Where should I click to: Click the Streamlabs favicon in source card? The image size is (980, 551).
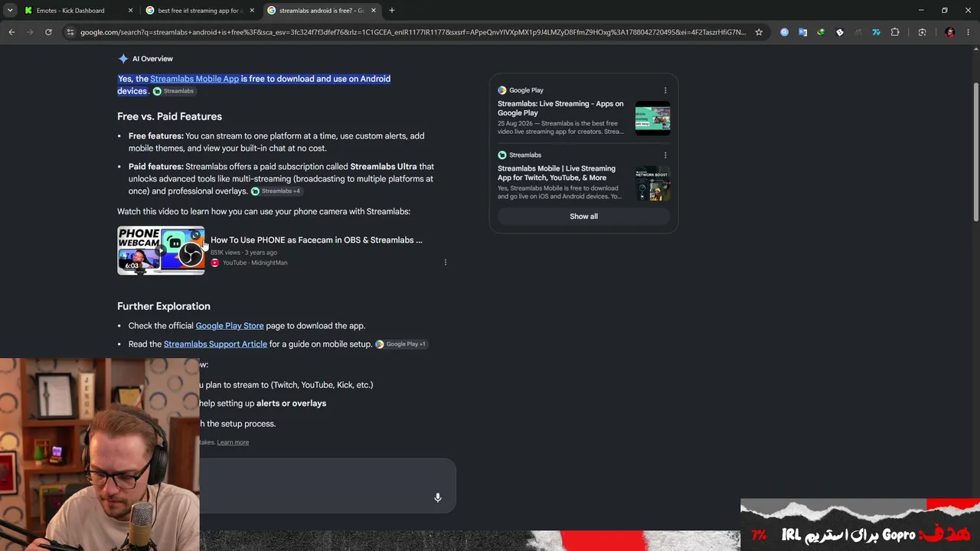tap(502, 155)
